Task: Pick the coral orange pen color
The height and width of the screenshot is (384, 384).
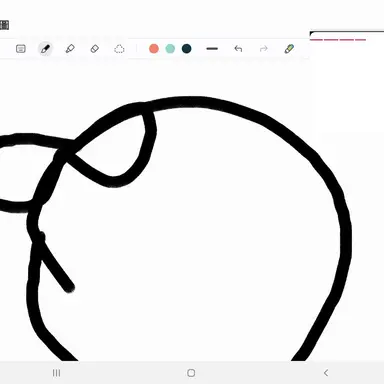Action: coord(154,49)
